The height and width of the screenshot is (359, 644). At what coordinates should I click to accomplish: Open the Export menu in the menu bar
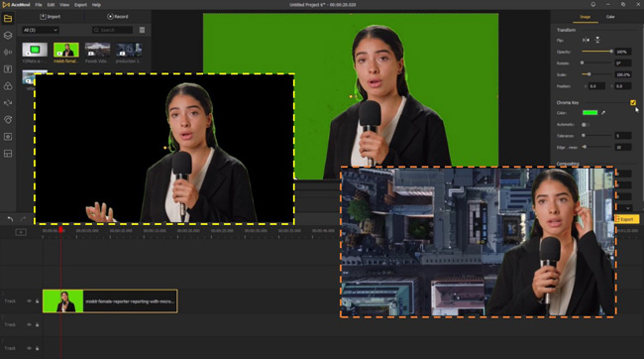(x=80, y=5)
